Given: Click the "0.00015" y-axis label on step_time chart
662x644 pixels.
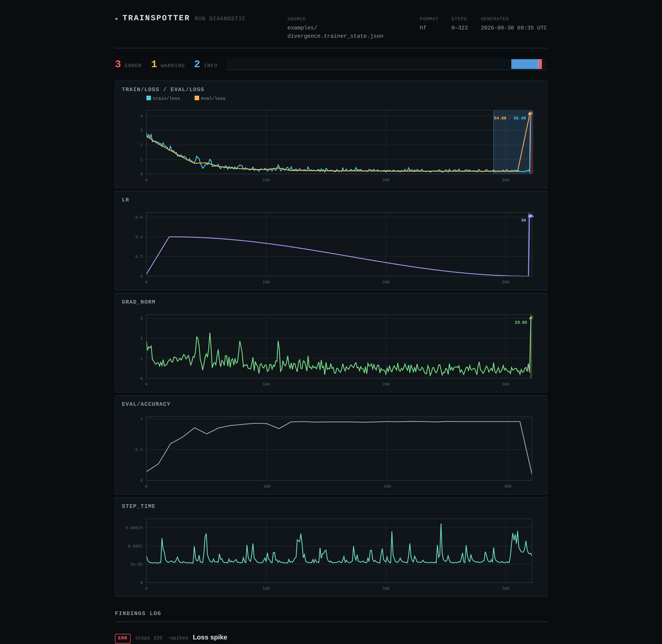Looking at the screenshot, I should coord(134,528).
